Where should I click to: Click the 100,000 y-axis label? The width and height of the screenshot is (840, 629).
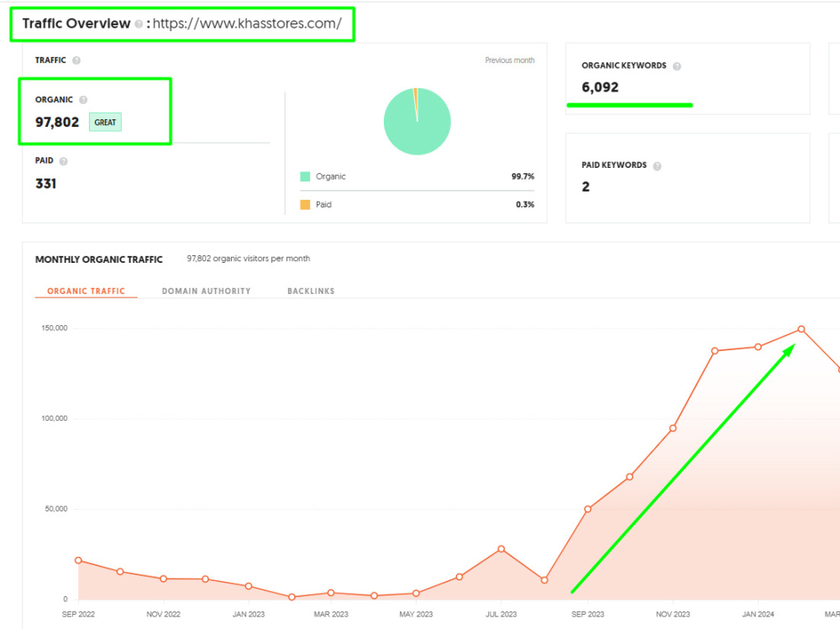[55, 418]
